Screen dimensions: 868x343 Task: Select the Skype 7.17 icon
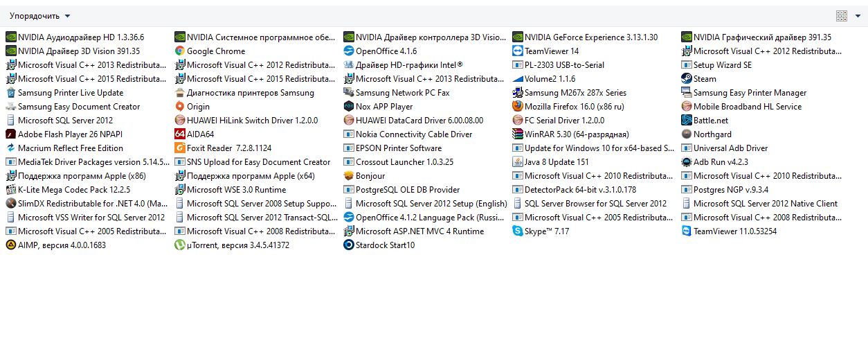518,231
